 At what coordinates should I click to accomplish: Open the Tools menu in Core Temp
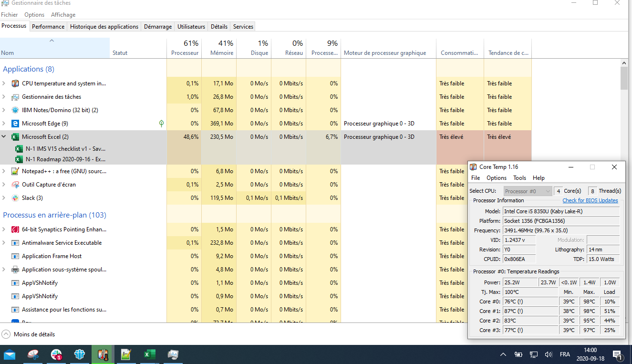pyautogui.click(x=519, y=178)
